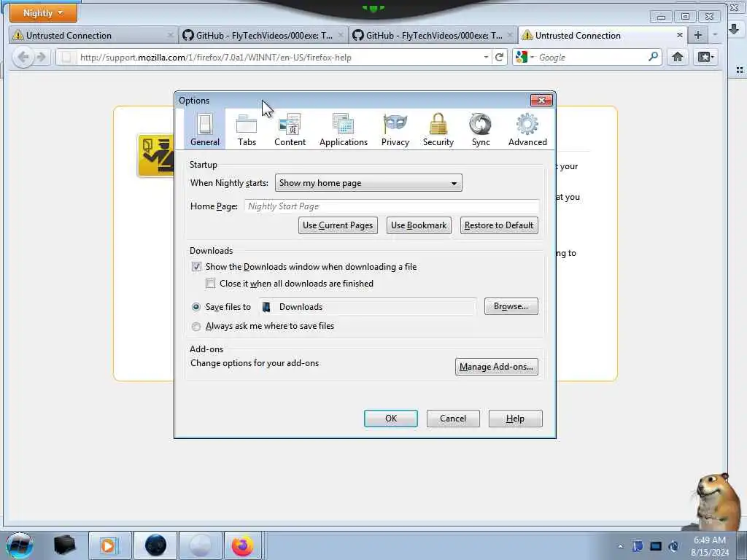This screenshot has height=560, width=747.
Task: Enable Close it when all downloads finished
Action: [211, 284]
